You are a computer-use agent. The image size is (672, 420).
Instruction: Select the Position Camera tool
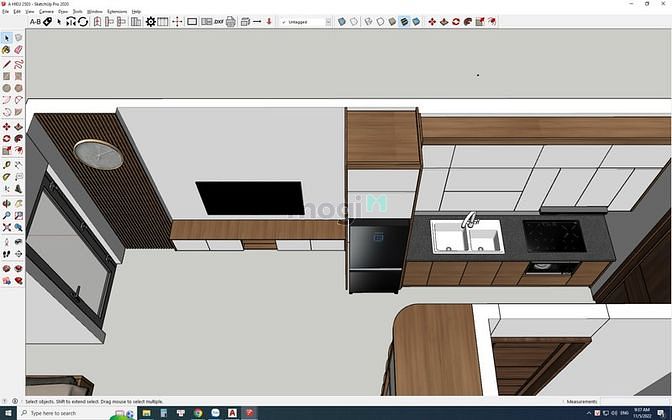click(6, 242)
